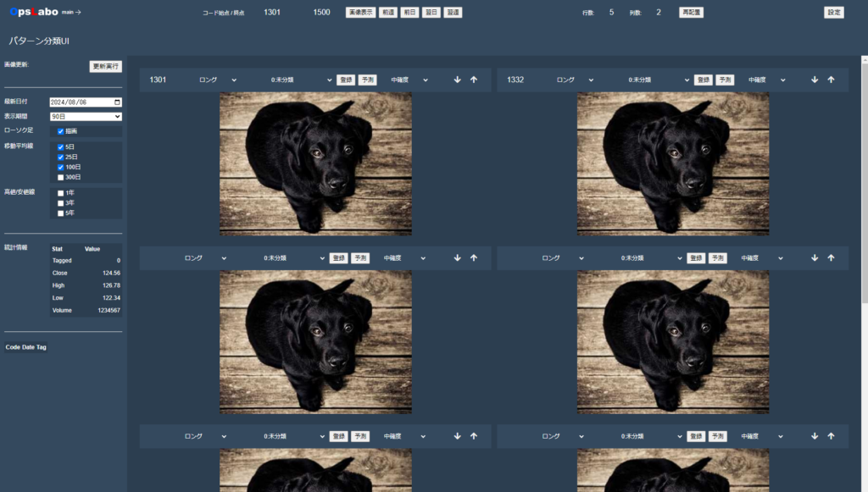Click down arrow of second-row right panel
The height and width of the screenshot is (492, 868).
[815, 257]
